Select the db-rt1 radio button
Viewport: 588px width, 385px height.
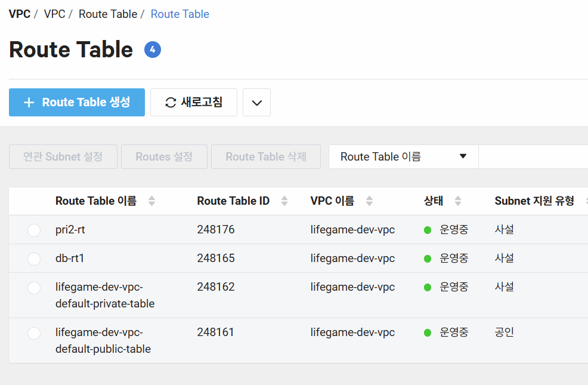coord(34,259)
